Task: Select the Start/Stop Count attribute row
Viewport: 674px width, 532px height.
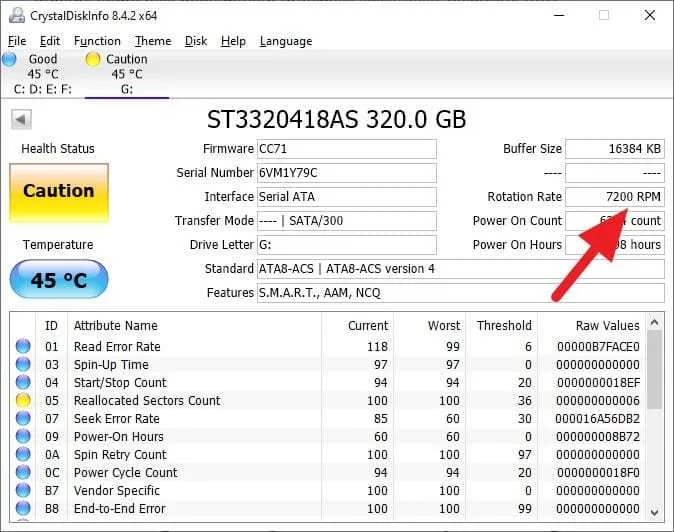Action: (x=328, y=382)
